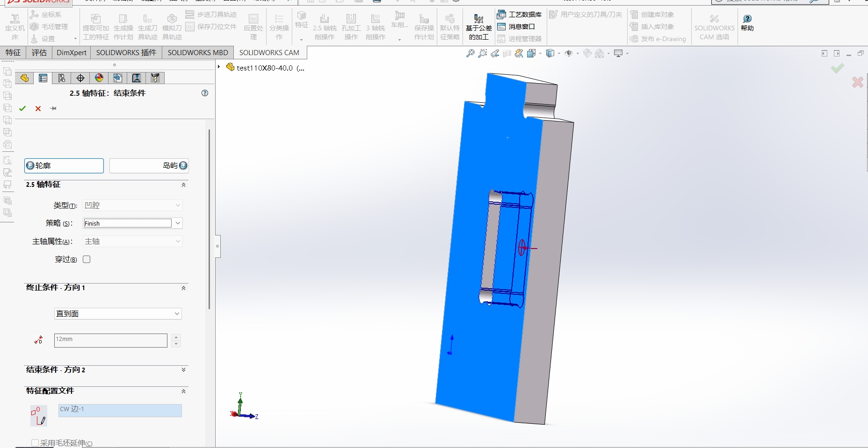
Task: Cancel with the viewport corner red X
Action: point(858,82)
